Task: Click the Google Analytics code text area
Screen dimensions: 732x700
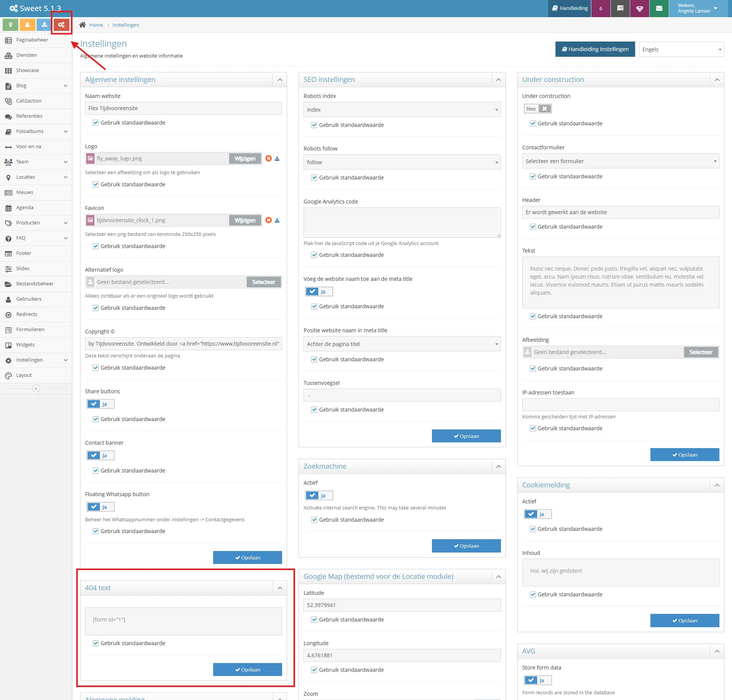Action: click(402, 223)
